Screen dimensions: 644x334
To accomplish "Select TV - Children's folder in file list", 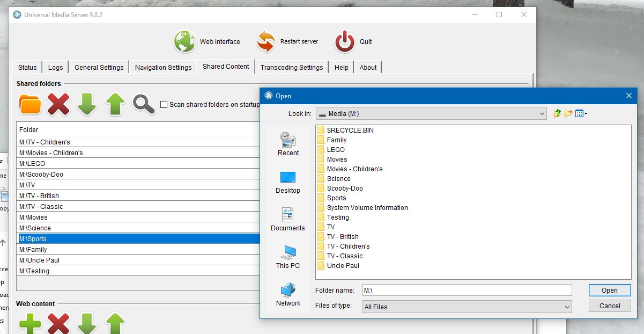I will point(344,246).
